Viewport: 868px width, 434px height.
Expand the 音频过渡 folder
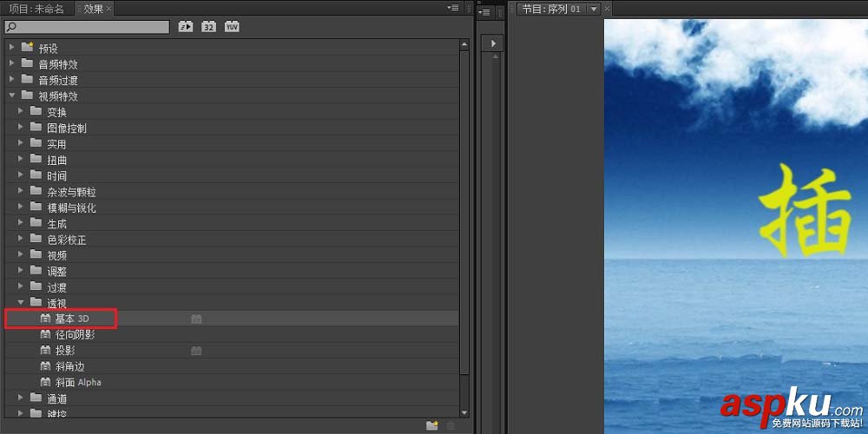(12, 80)
